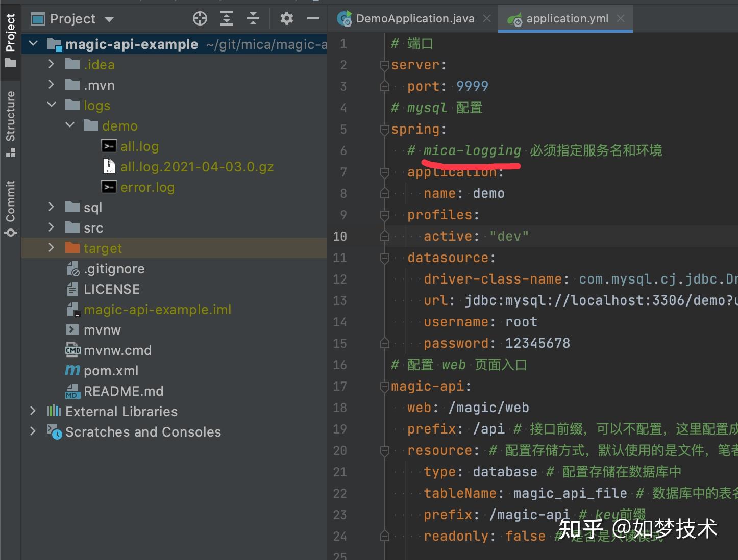This screenshot has width=738, height=560.
Task: Click the locate/select opened file target icon
Action: tap(200, 19)
